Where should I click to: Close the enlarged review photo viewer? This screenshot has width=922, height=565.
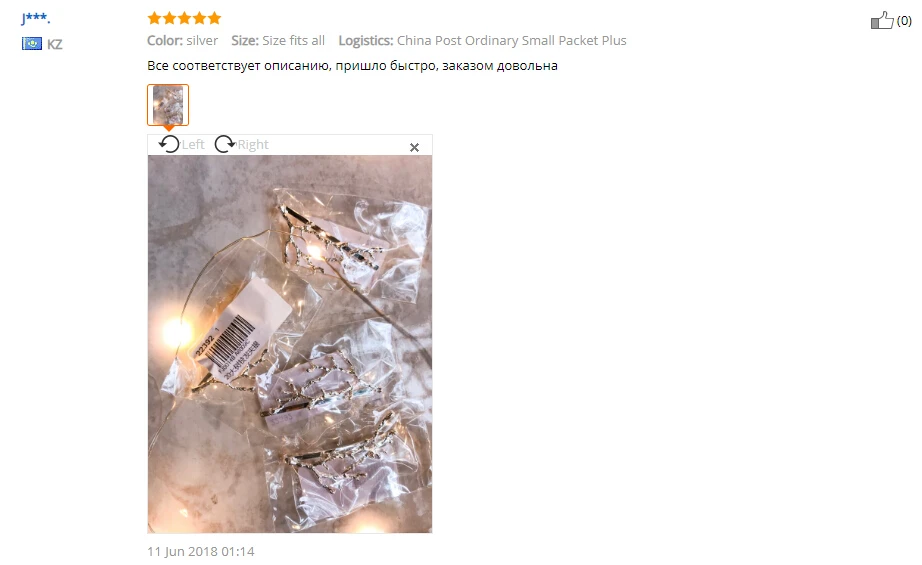(415, 148)
